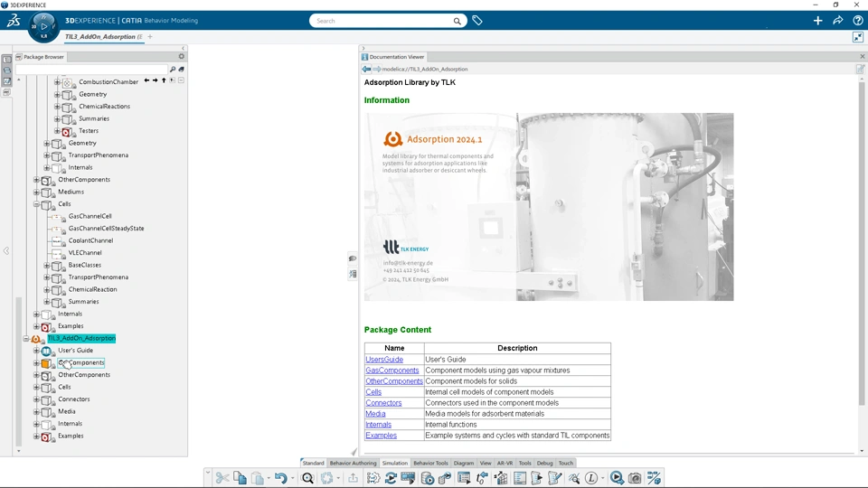Click the percent diagram icon at toolbar end
Viewport: 868px width, 488px height.
pos(654,478)
